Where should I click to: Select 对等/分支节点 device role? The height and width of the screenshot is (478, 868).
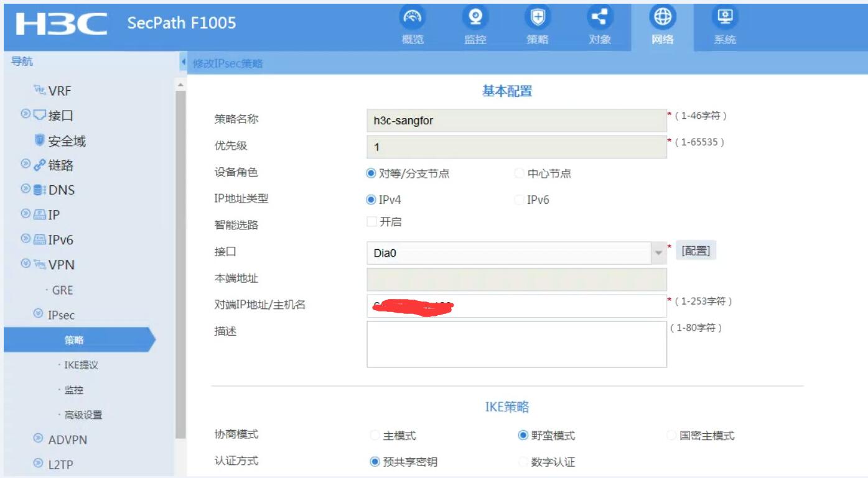click(x=371, y=174)
